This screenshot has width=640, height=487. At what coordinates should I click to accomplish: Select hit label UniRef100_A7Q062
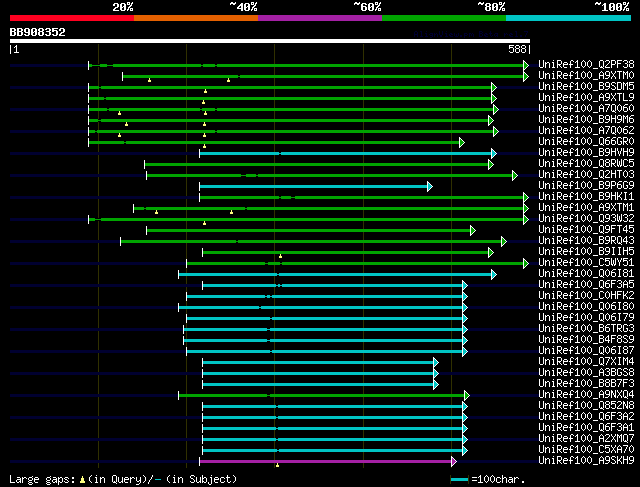click(586, 130)
